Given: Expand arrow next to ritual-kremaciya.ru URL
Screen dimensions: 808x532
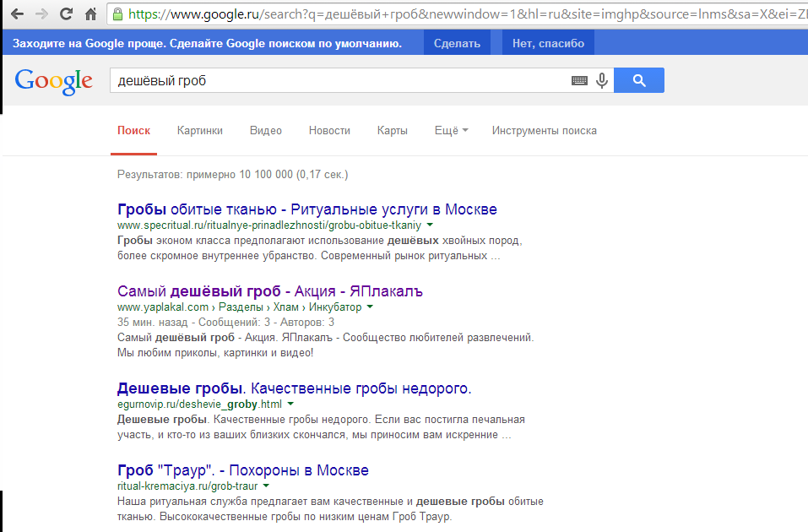Looking at the screenshot, I should tap(266, 486).
